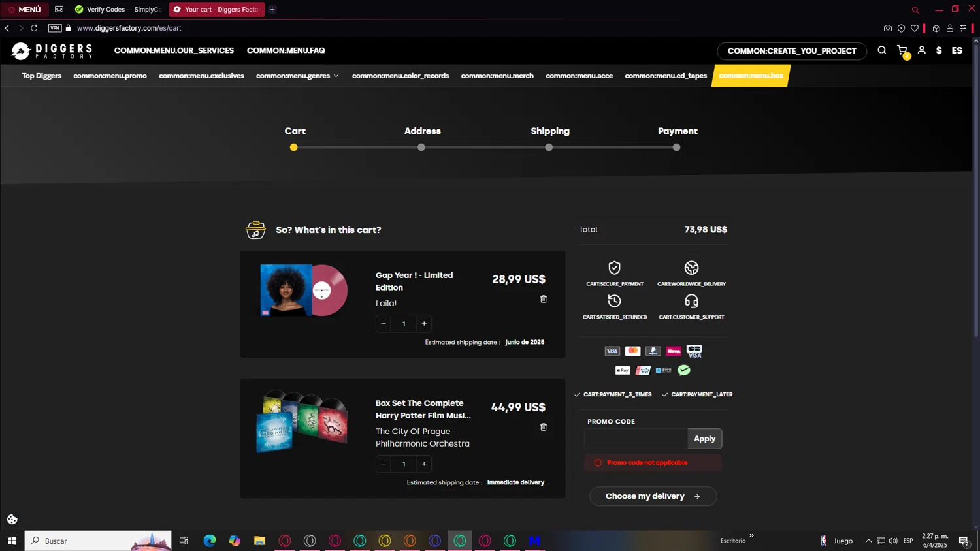Open COMMON:MENU.OUR_SERVICES in header
980x551 pixels.
(174, 50)
